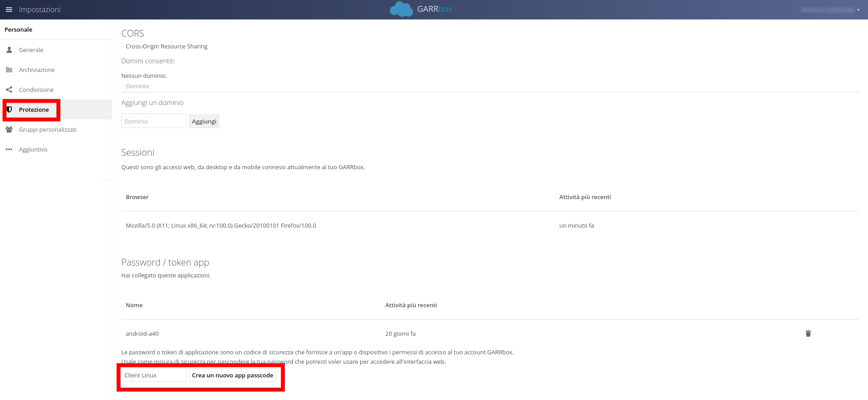This screenshot has height=400, width=868.
Task: Delete the android-a40 token with trash icon
Action: click(808, 333)
